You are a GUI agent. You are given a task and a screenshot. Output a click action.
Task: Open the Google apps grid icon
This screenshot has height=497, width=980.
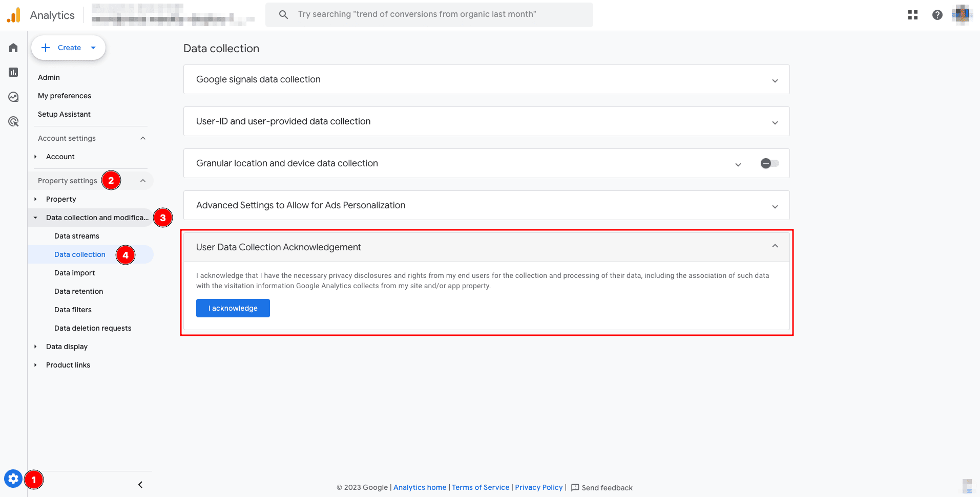click(x=912, y=15)
